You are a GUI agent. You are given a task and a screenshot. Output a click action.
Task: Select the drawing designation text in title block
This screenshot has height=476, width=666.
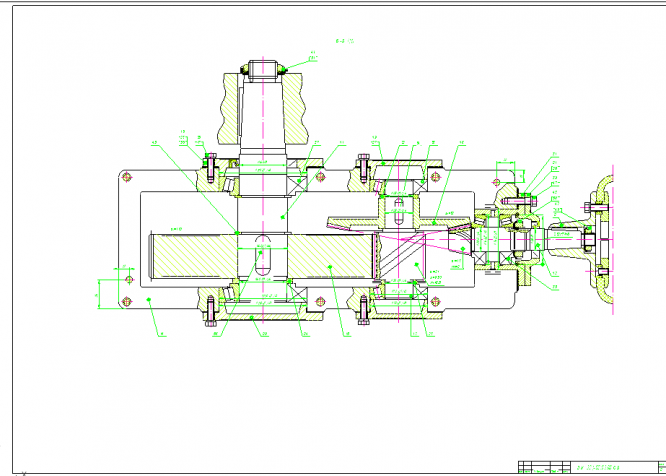tap(598, 468)
